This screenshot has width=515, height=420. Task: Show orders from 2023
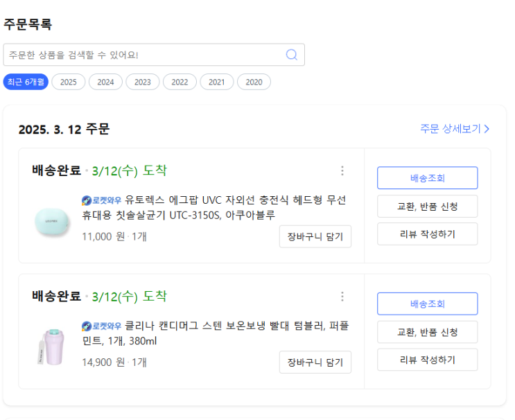pos(143,82)
